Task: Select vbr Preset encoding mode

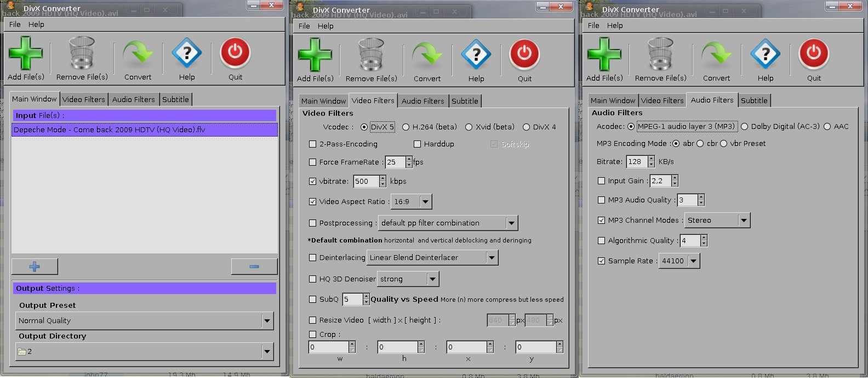Action: tap(723, 144)
